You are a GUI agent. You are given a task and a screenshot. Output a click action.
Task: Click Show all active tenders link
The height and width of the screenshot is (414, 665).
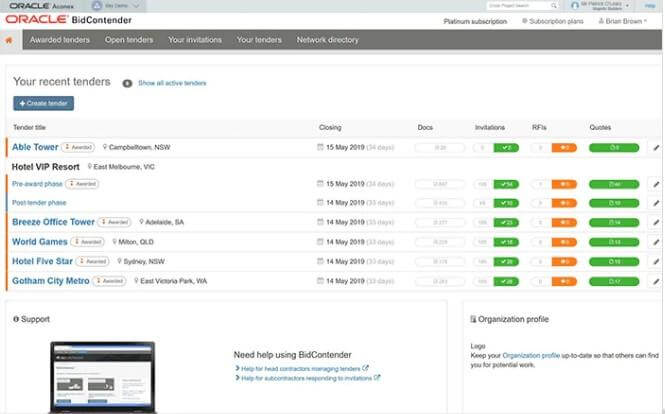(172, 83)
